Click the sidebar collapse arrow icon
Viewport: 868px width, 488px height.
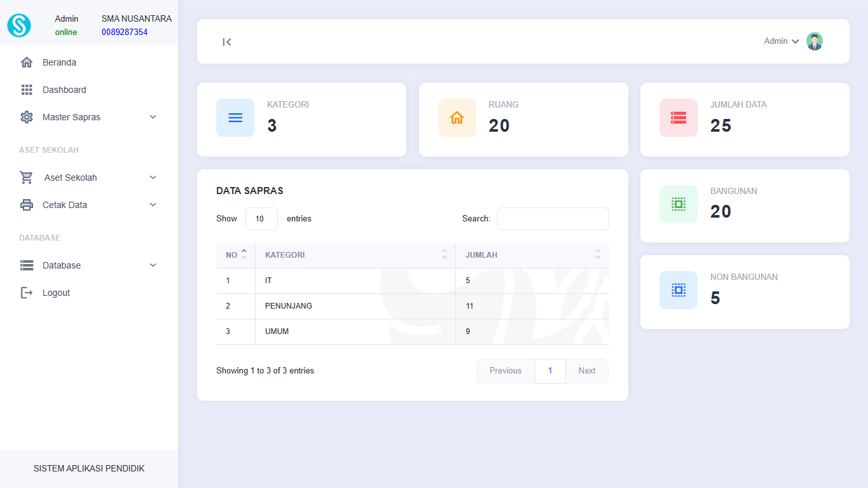pos(227,42)
